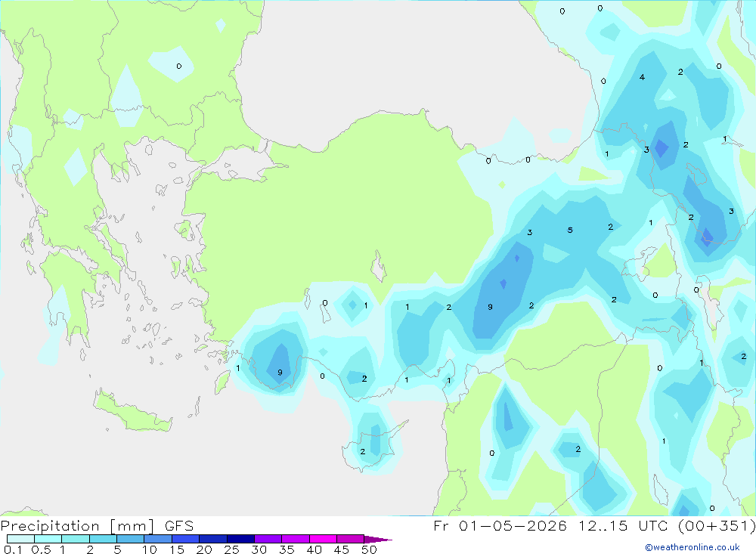Pick the 5–10 mm legend color box
Image resolution: width=756 pixels, height=554 pixels.
tap(131, 539)
